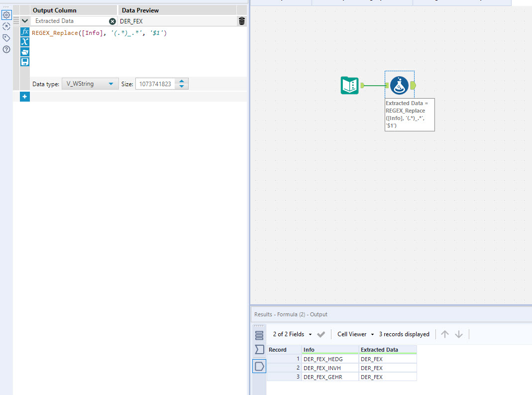Open the Functions panel in the expression editor
532x395 pixels.
25,31
